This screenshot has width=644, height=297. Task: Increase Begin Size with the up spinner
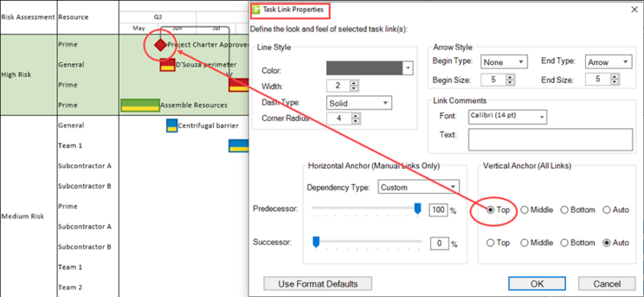click(510, 76)
